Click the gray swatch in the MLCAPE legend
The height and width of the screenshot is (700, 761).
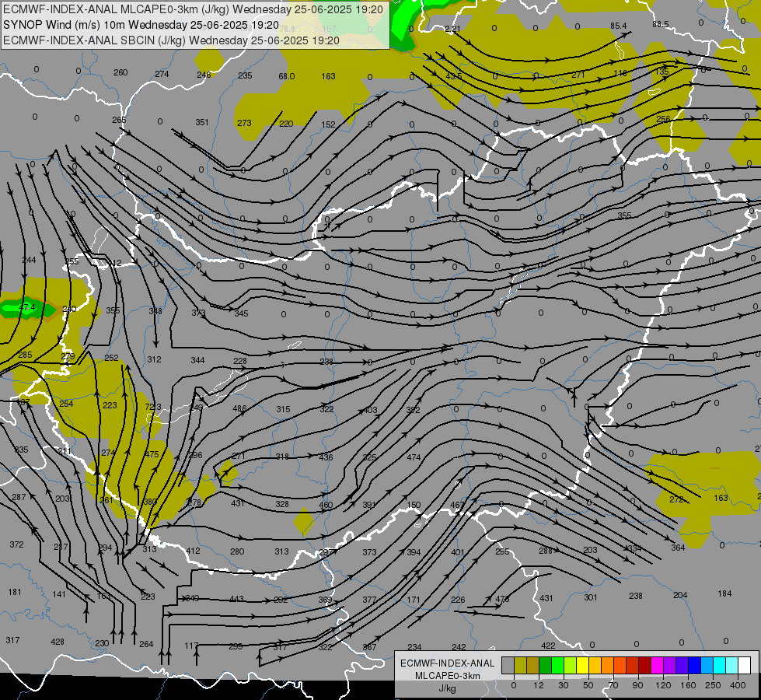coord(508,665)
